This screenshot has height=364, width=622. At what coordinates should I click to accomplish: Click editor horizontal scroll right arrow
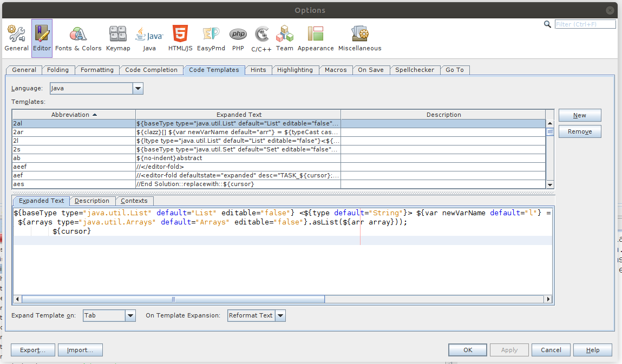[548, 300]
